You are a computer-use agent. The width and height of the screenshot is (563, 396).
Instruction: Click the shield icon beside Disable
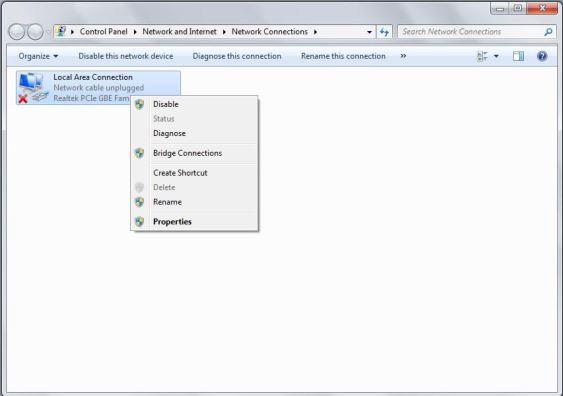(x=139, y=104)
